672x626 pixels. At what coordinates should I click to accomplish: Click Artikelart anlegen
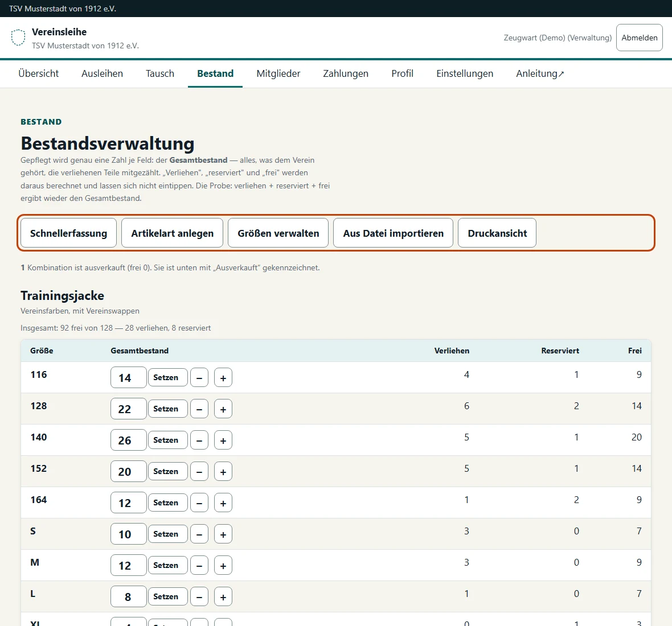click(x=173, y=233)
